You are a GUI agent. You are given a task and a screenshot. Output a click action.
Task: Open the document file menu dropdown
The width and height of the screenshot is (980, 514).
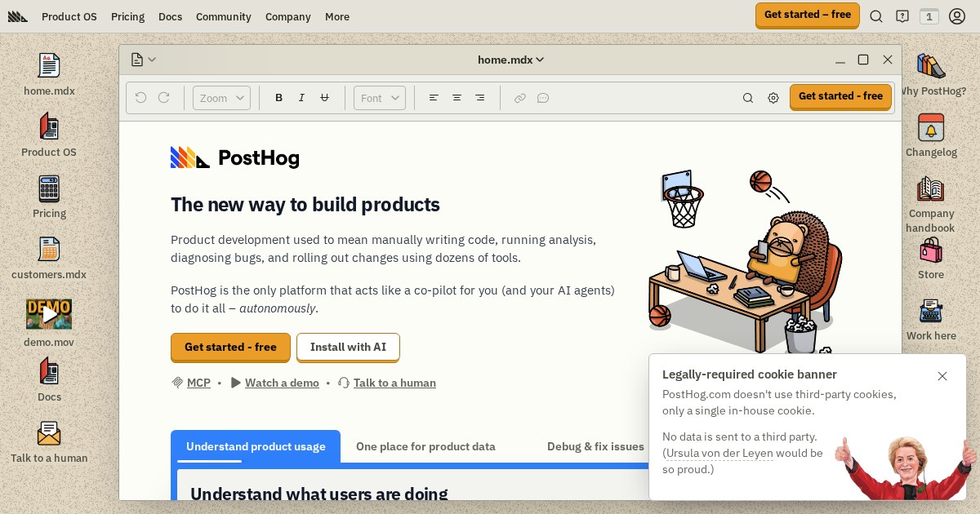pyautogui.click(x=143, y=60)
